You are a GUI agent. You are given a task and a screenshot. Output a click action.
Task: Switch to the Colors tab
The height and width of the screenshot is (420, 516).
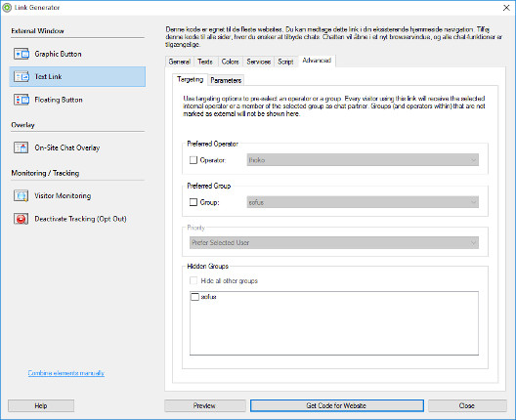230,62
